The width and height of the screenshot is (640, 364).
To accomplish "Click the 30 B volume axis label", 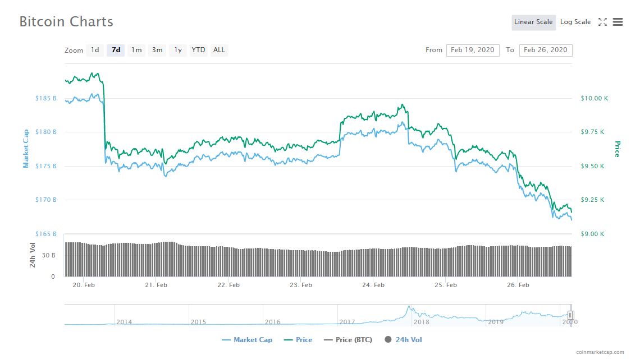I will click(x=49, y=256).
